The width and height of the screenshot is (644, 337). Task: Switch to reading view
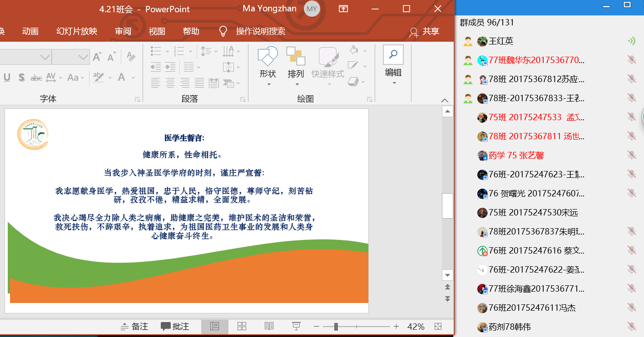pos(269,326)
